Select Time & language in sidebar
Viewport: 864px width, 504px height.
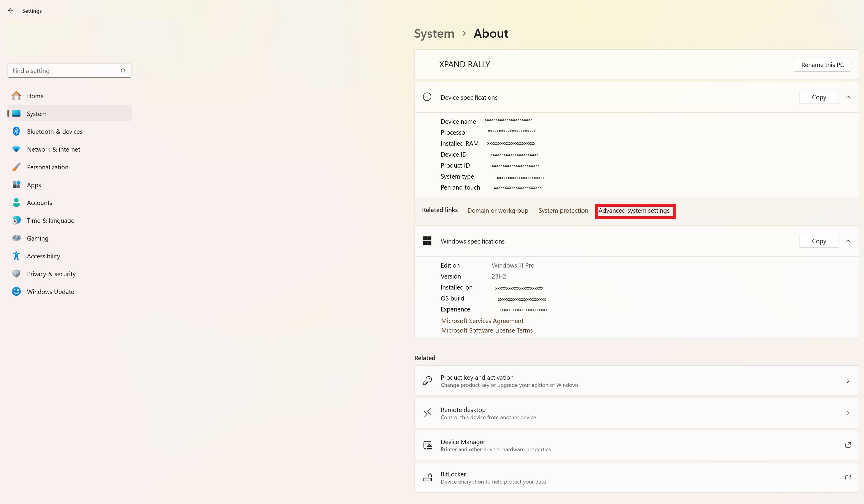tap(50, 221)
